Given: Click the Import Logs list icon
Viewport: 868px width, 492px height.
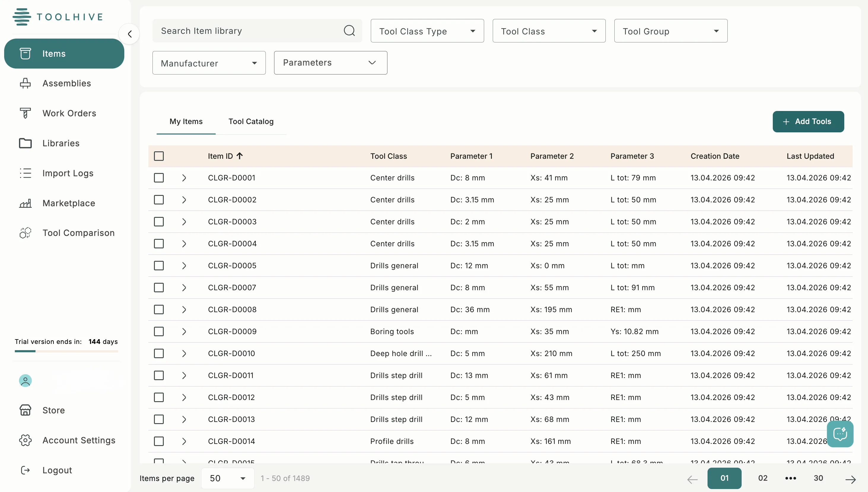Looking at the screenshot, I should coord(25,173).
